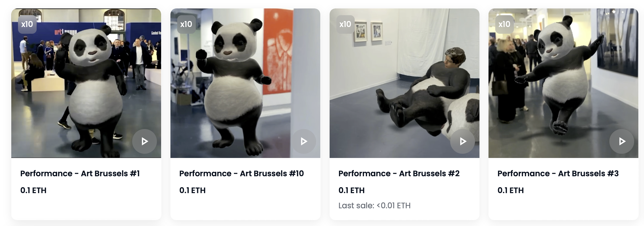Click x10 badge on Art Brussels #2

pos(345,24)
